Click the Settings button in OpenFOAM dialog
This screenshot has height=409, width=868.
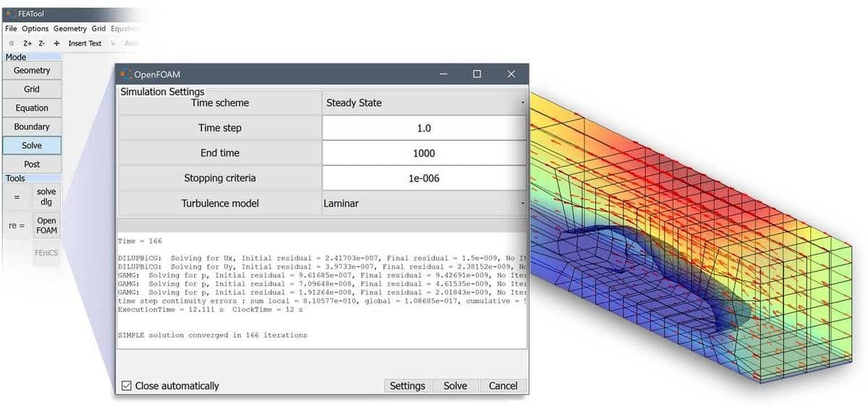pyautogui.click(x=407, y=386)
